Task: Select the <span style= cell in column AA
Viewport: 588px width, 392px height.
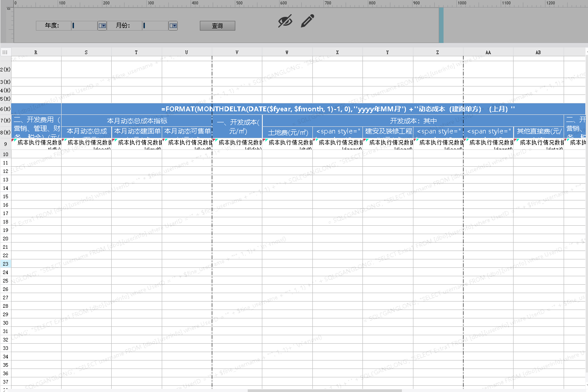Action: click(488, 132)
